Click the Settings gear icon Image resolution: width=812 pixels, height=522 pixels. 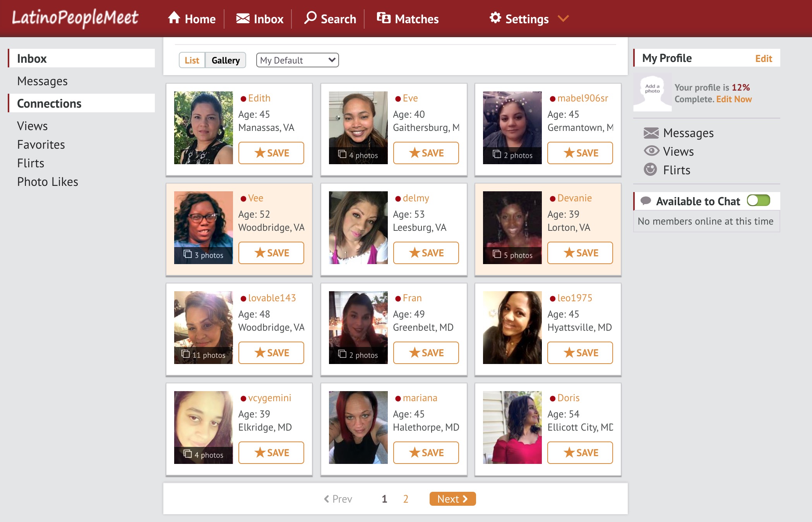(495, 18)
